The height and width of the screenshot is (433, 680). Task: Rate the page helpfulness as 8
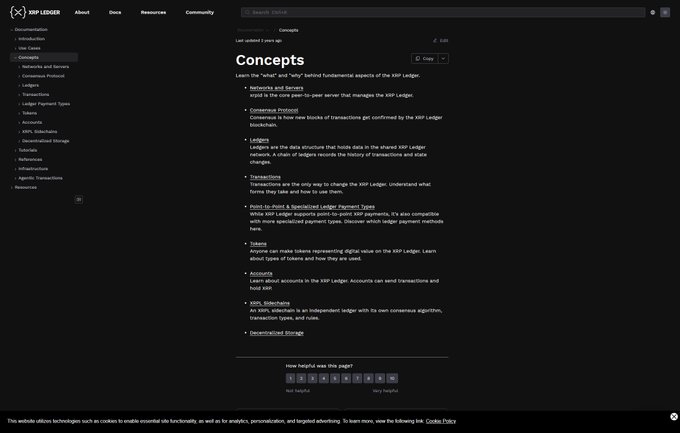pos(368,378)
